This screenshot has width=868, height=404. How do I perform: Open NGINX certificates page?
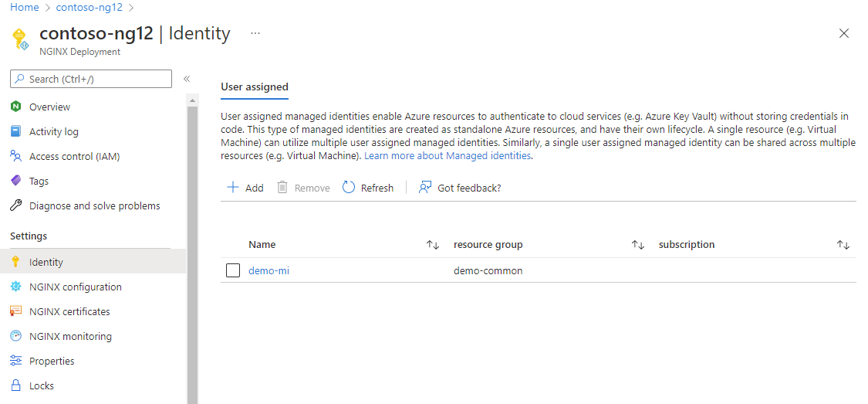coord(69,311)
